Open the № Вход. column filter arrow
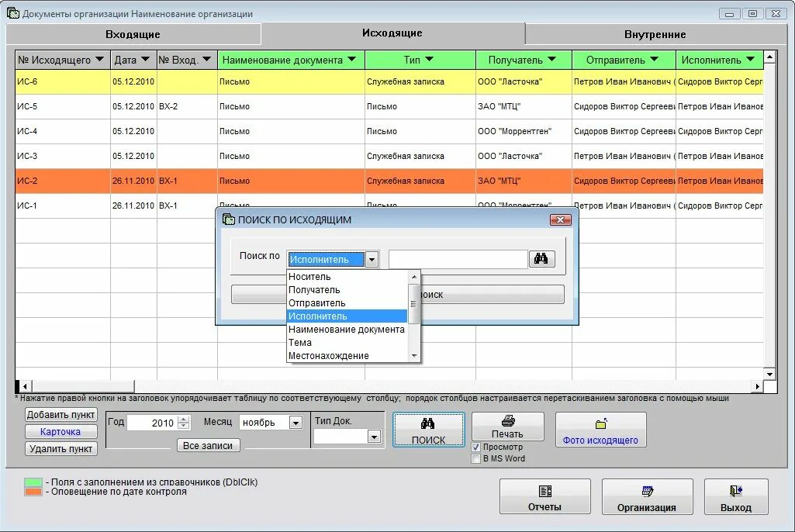This screenshot has height=532, width=795. tap(206, 60)
